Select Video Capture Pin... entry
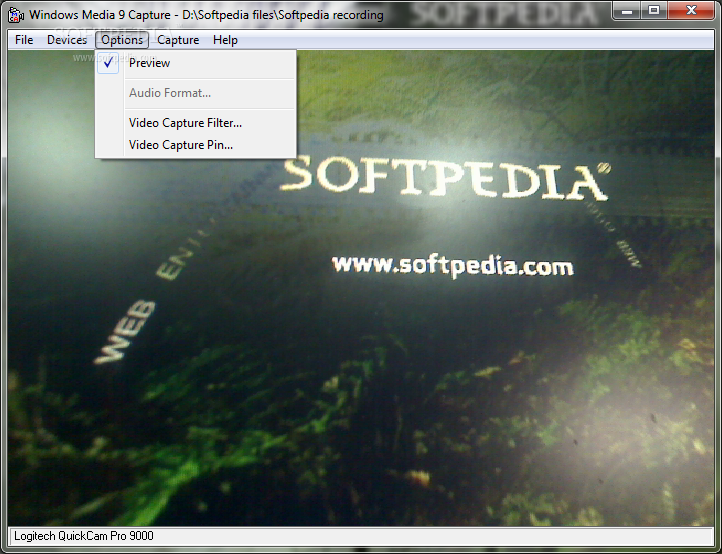722x554 pixels. point(196,145)
